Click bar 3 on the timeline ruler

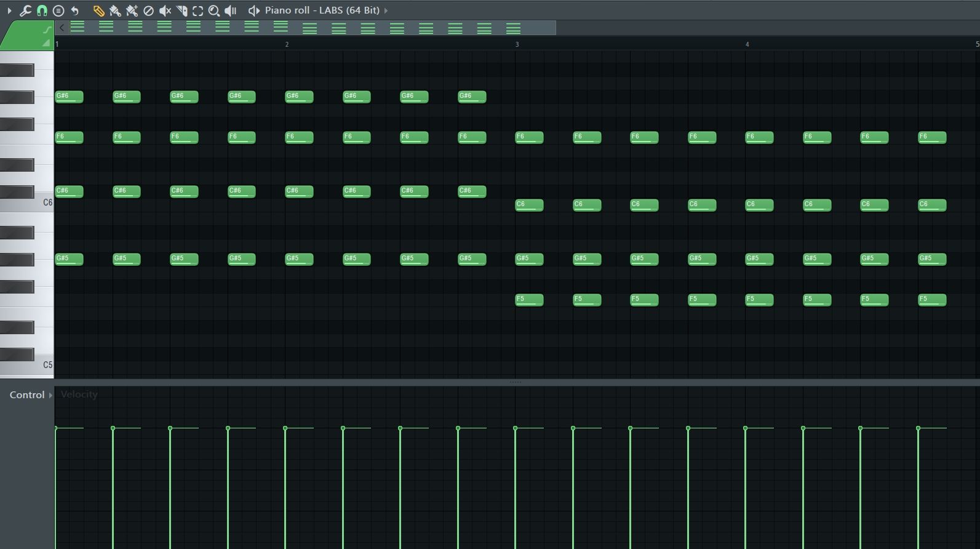517,44
